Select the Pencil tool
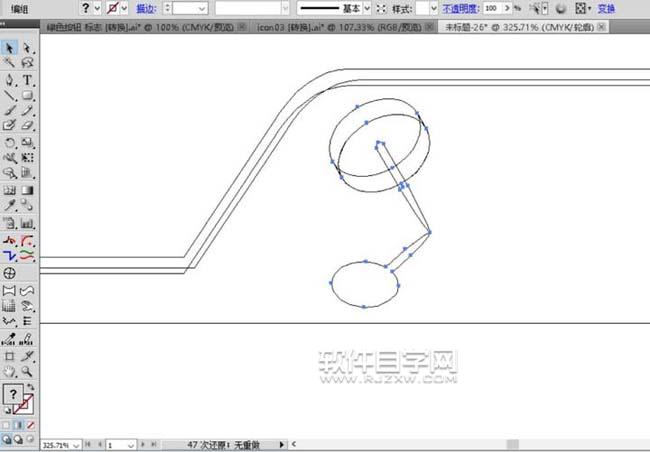The height and width of the screenshot is (452, 650). coord(27,110)
